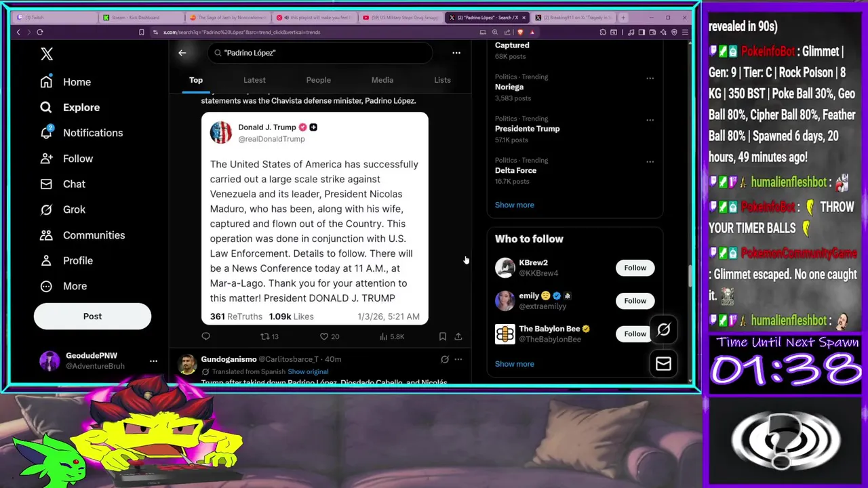Viewport: 868px width, 488px height.
Task: Open a new browser tab
Action: pyautogui.click(x=623, y=17)
